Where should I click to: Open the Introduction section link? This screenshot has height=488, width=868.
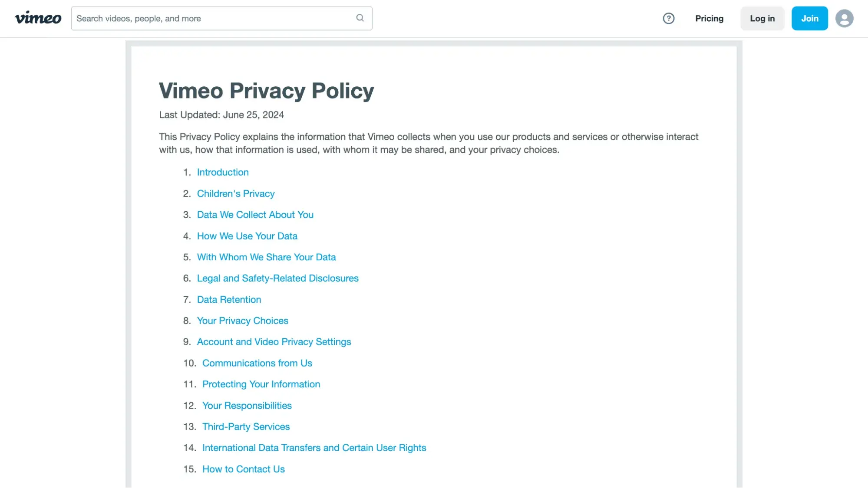(x=222, y=172)
